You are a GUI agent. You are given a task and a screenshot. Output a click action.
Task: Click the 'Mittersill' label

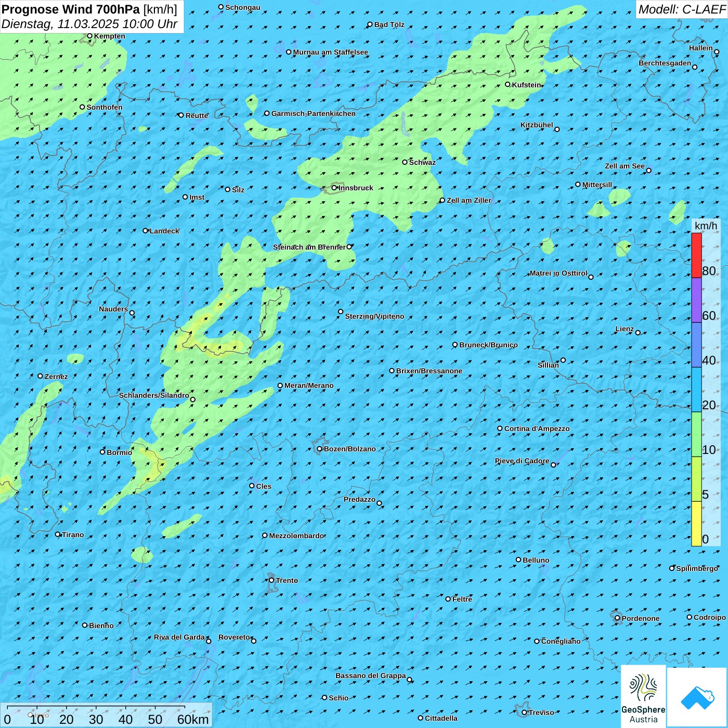coord(597,185)
